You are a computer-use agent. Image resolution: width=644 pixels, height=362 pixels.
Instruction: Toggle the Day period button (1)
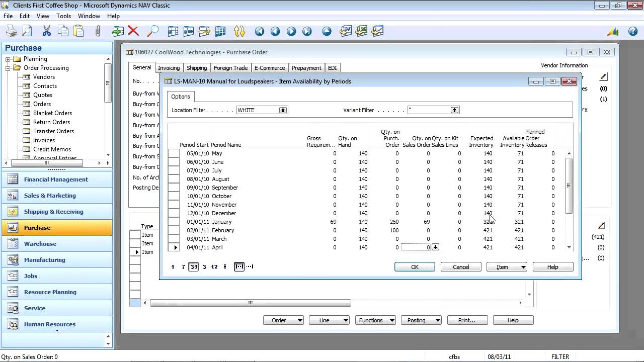173,267
